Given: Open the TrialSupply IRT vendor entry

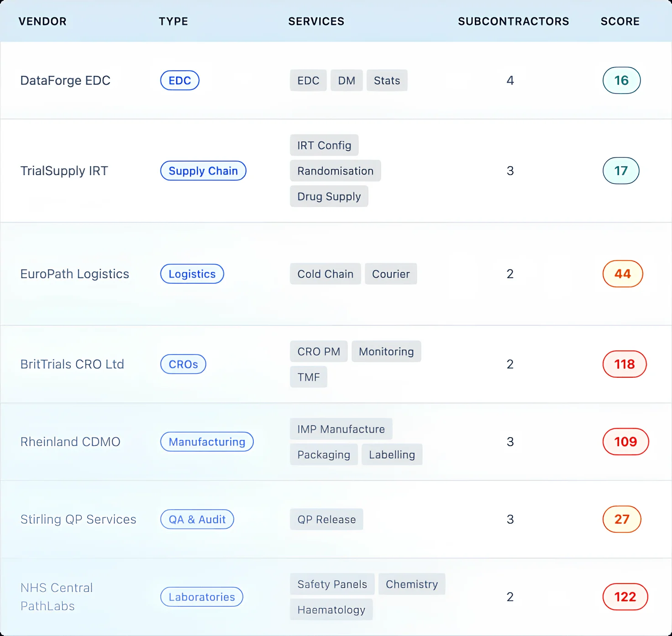Looking at the screenshot, I should point(64,171).
